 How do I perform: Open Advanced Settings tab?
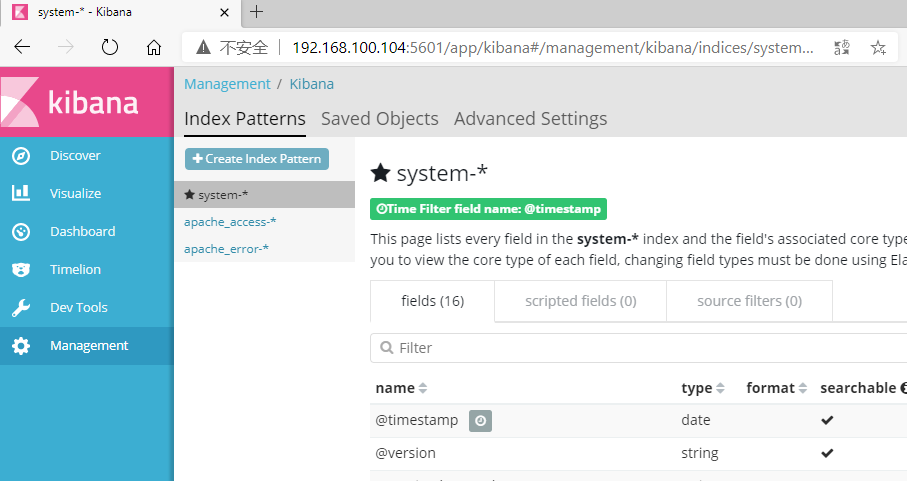[530, 119]
